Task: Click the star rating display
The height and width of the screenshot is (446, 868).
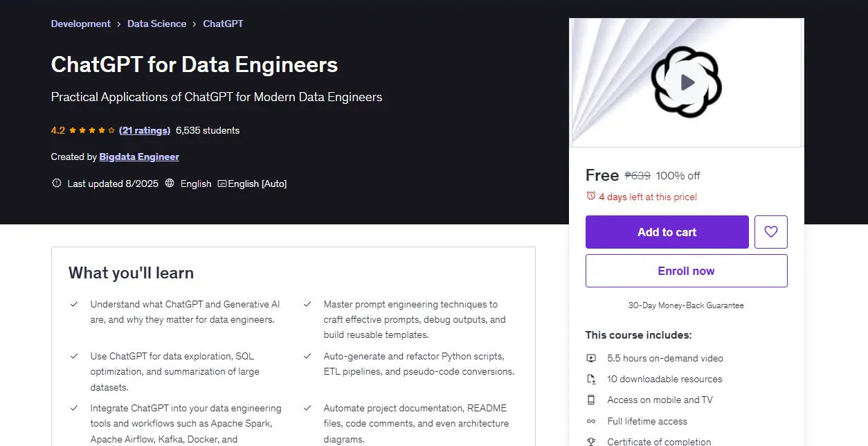Action: tap(92, 130)
